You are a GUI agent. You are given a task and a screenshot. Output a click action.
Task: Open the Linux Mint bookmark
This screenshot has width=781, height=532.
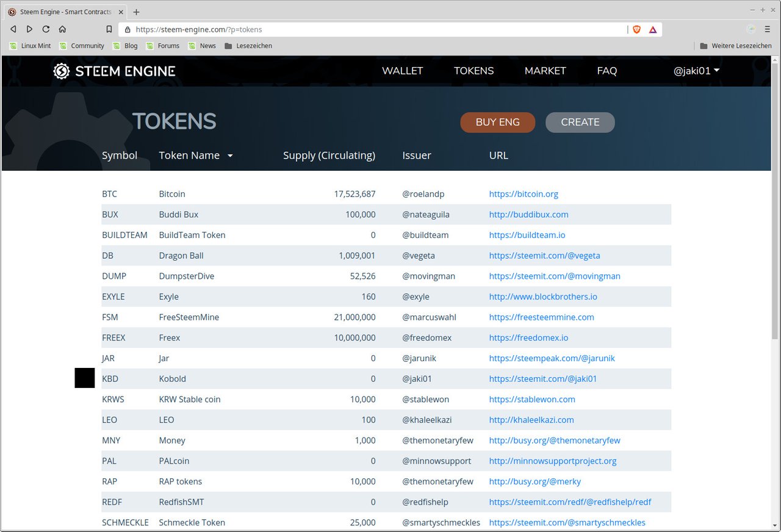pyautogui.click(x=31, y=46)
